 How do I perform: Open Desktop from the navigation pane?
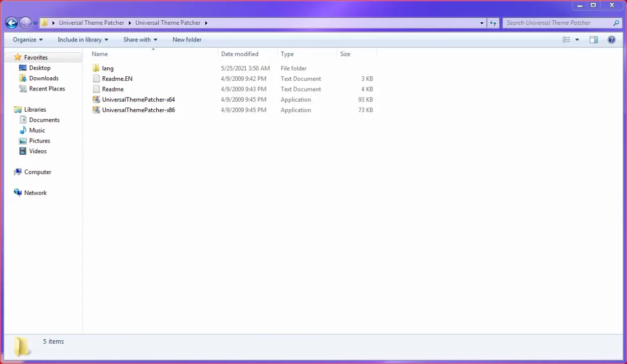40,68
